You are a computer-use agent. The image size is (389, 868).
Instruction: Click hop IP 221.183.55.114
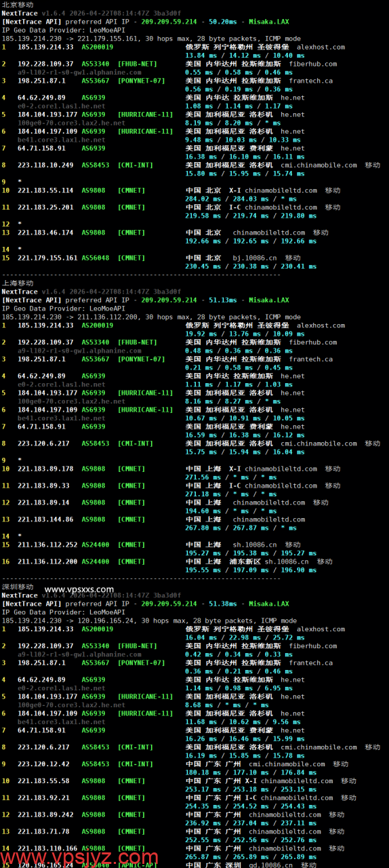click(x=46, y=191)
